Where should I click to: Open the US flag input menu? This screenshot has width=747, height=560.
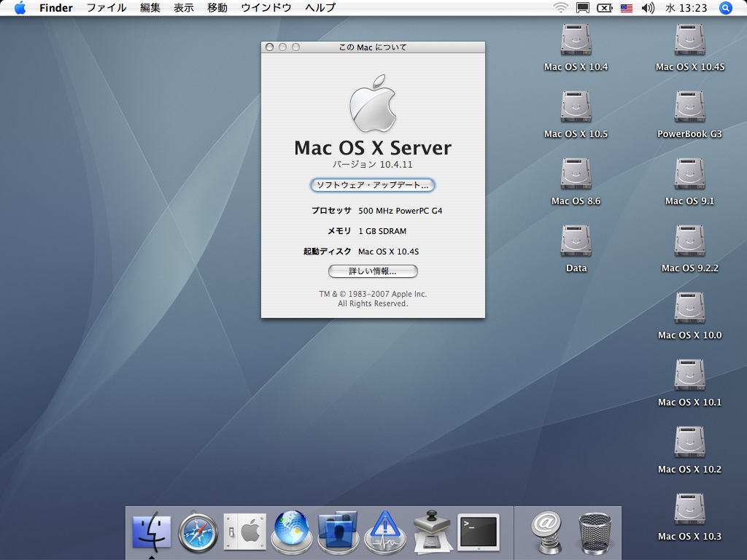pyautogui.click(x=627, y=8)
